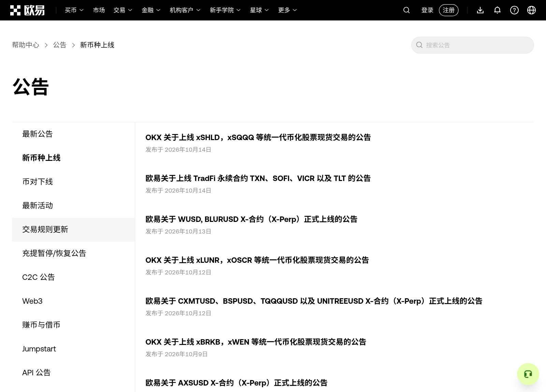546x392 pixels.
Task: Click the download app icon
Action: click(480, 10)
